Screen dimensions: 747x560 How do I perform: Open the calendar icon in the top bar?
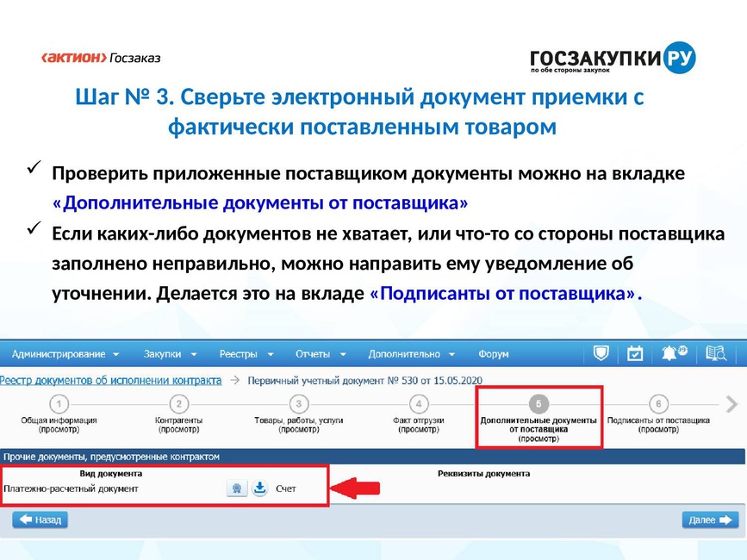635,353
